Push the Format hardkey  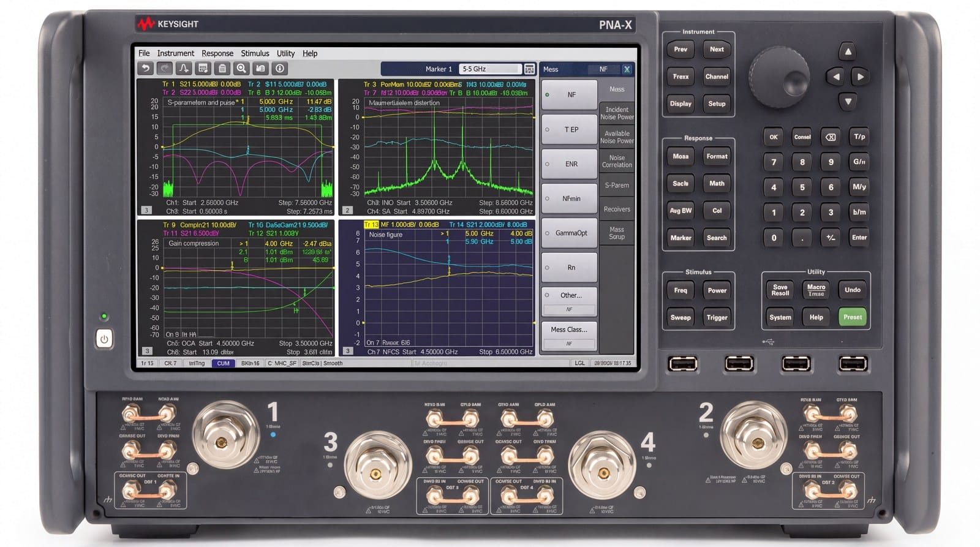pos(717,156)
